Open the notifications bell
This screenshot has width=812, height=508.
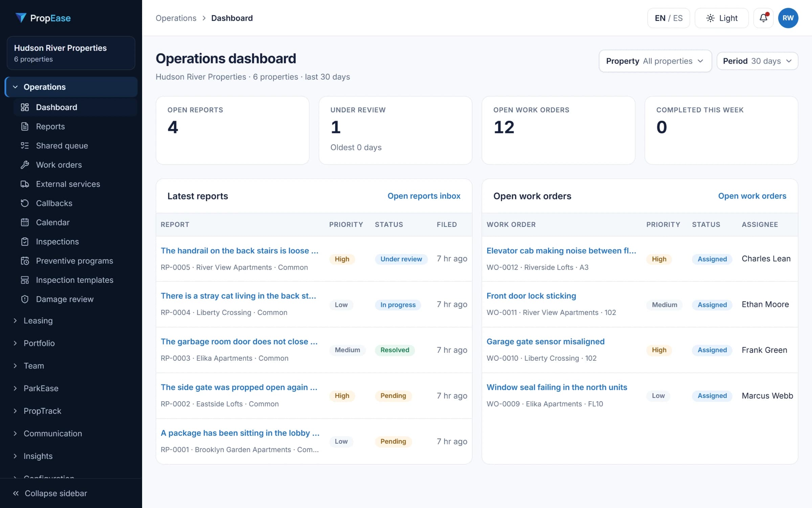click(x=763, y=18)
